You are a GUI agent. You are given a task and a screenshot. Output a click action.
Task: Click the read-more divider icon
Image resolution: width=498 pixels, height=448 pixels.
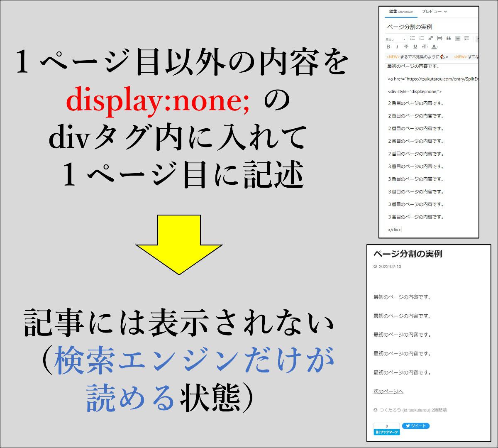pos(439,38)
